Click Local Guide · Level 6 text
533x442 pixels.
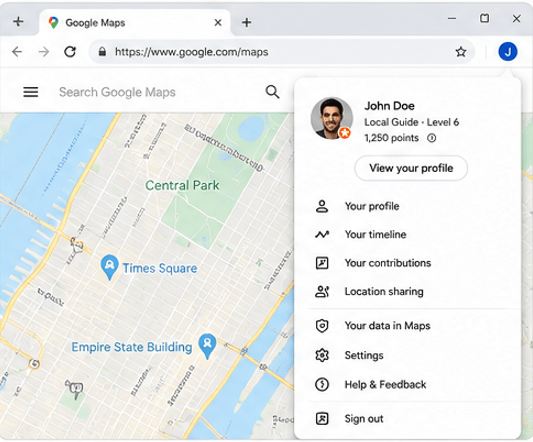point(412,122)
